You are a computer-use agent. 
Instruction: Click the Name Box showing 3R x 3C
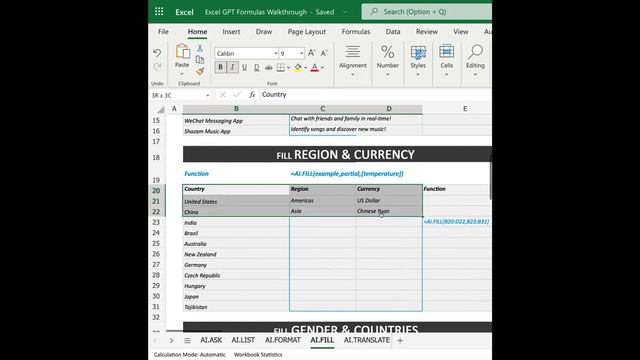pyautogui.click(x=176, y=95)
